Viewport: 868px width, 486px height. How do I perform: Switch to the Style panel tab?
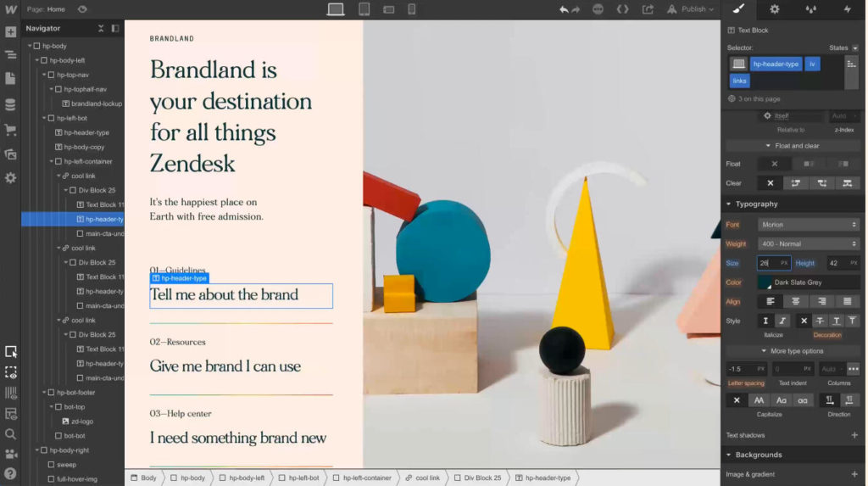point(738,9)
